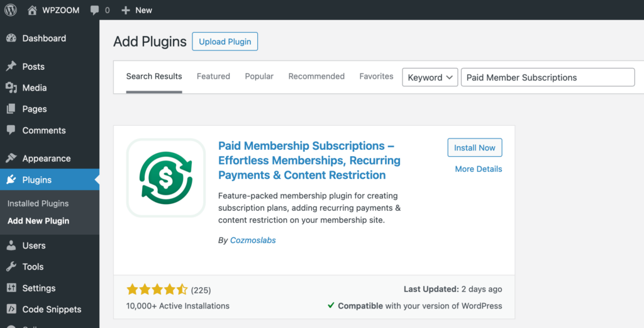Open the Paid Membership Subscriptions title link
This screenshot has width=644, height=328.
(309, 161)
